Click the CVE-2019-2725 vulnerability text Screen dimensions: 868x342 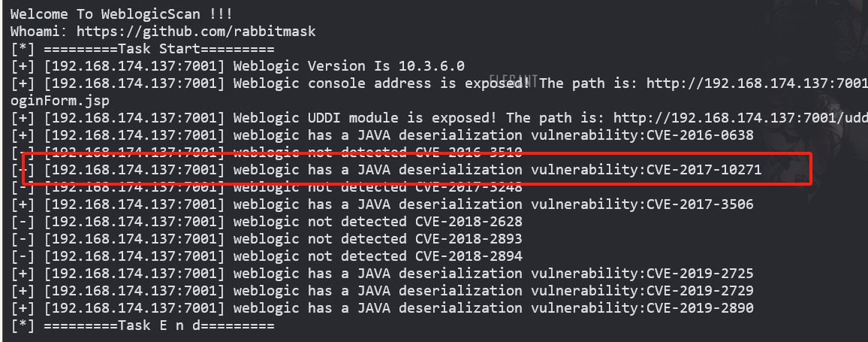700,274
